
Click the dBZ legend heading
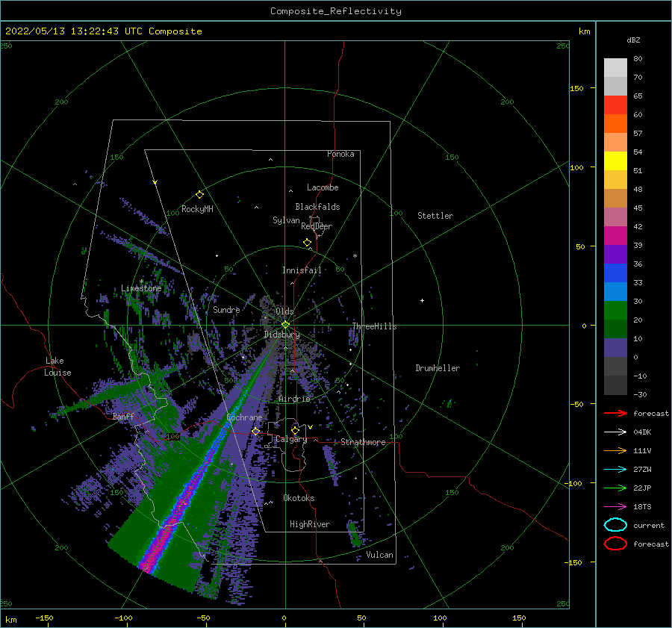[x=633, y=40]
